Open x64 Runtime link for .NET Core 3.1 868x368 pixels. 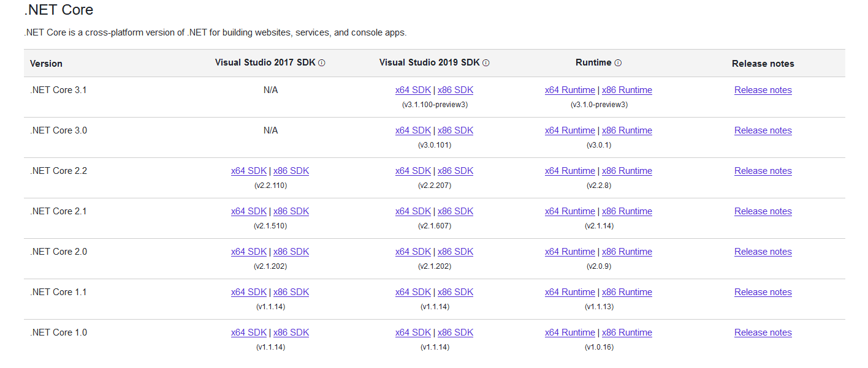pos(569,90)
